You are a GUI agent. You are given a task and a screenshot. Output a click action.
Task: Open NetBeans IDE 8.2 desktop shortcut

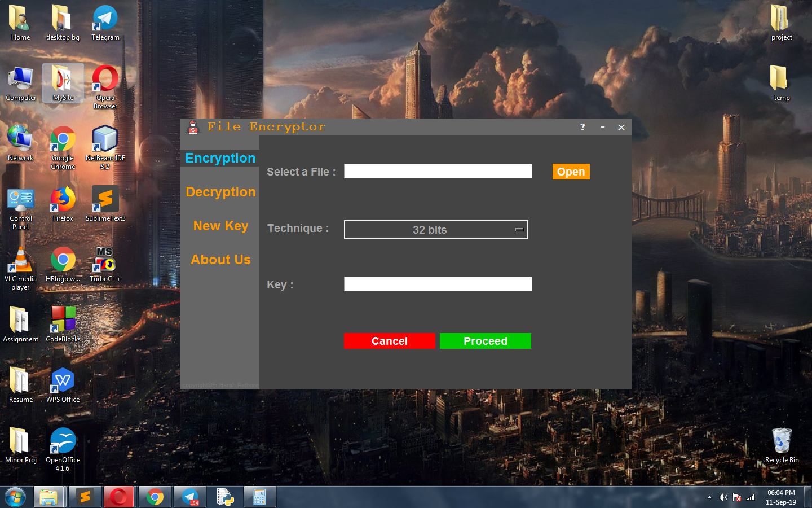[x=105, y=141]
